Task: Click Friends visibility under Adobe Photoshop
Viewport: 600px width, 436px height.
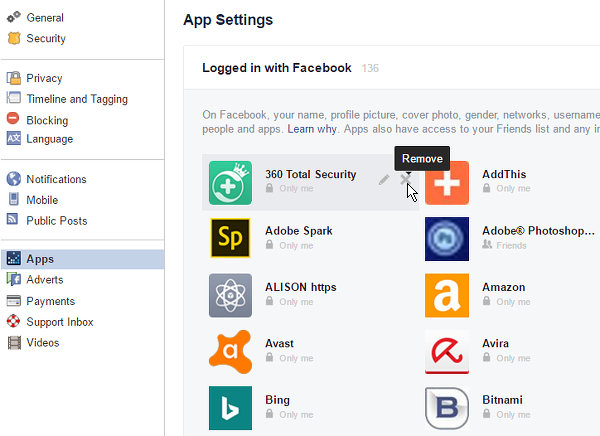Action: [505, 245]
